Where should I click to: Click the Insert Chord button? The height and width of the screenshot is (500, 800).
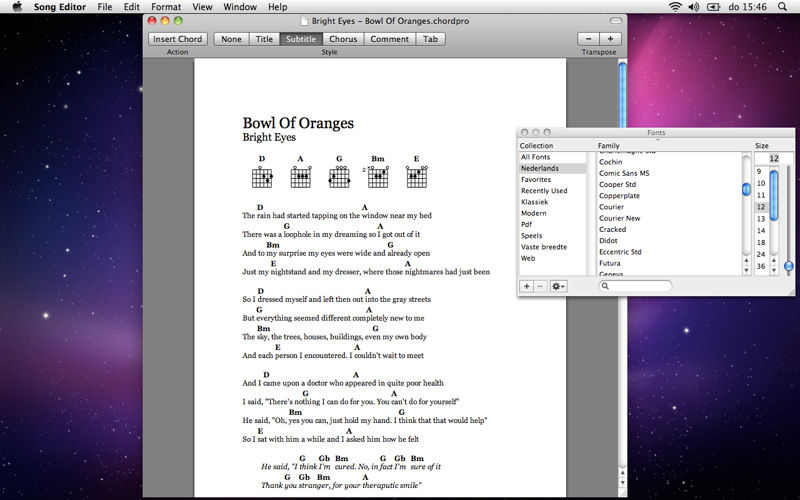pos(178,39)
